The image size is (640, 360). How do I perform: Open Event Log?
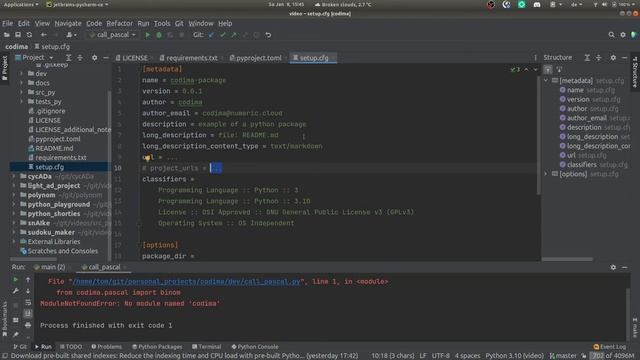(x=609, y=347)
